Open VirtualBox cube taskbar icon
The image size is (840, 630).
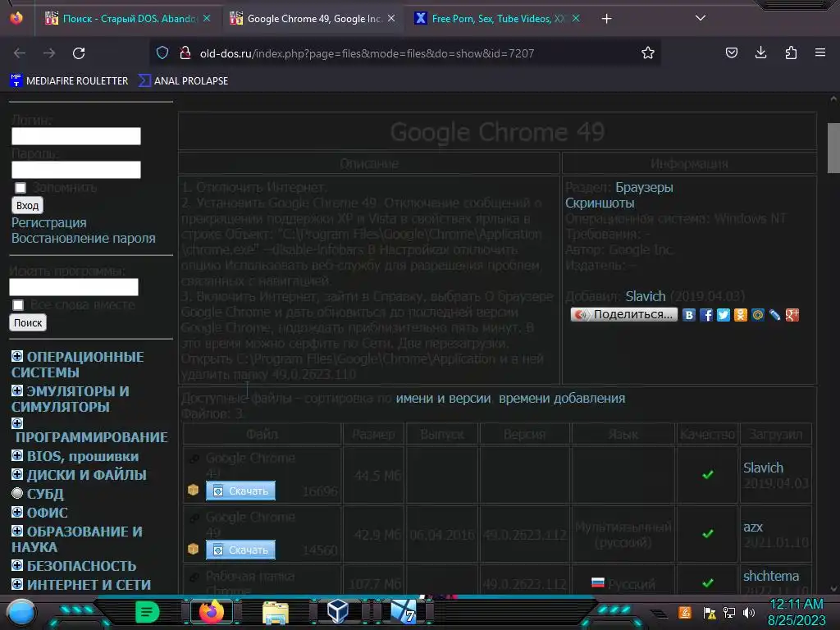coord(338,612)
